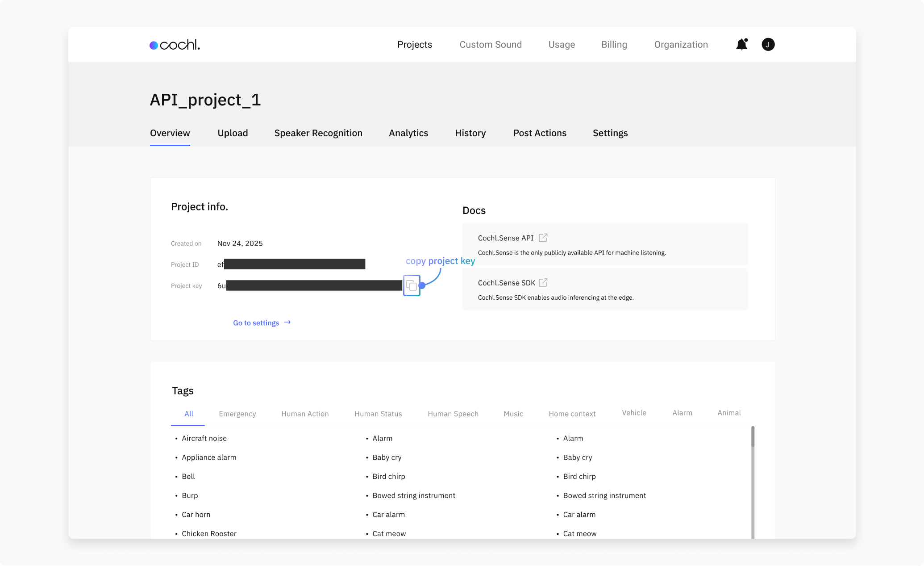
Task: Filter tags by Home context
Action: point(572,414)
